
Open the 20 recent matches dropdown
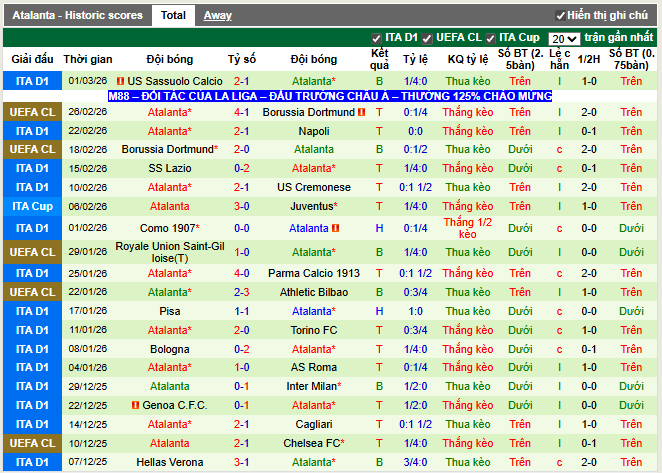coord(564,39)
